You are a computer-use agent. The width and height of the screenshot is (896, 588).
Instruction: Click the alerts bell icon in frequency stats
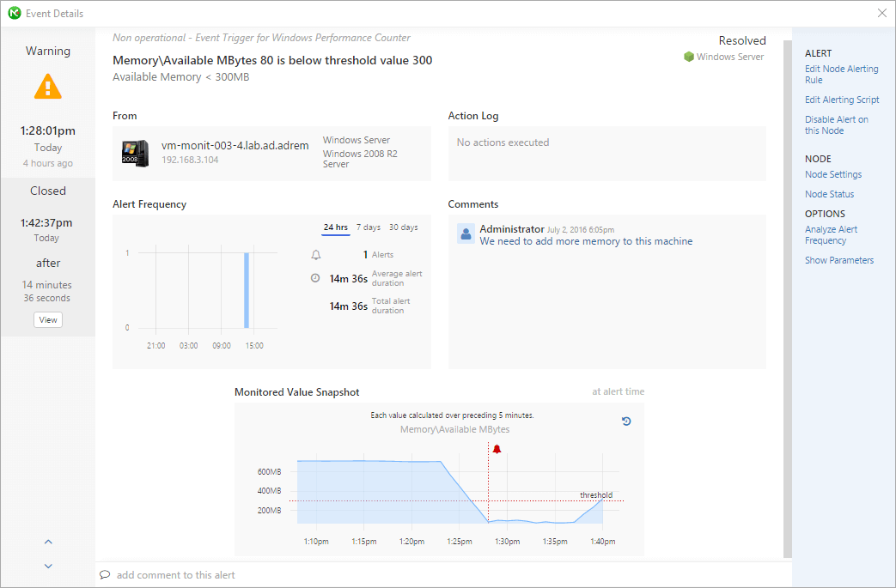click(315, 255)
